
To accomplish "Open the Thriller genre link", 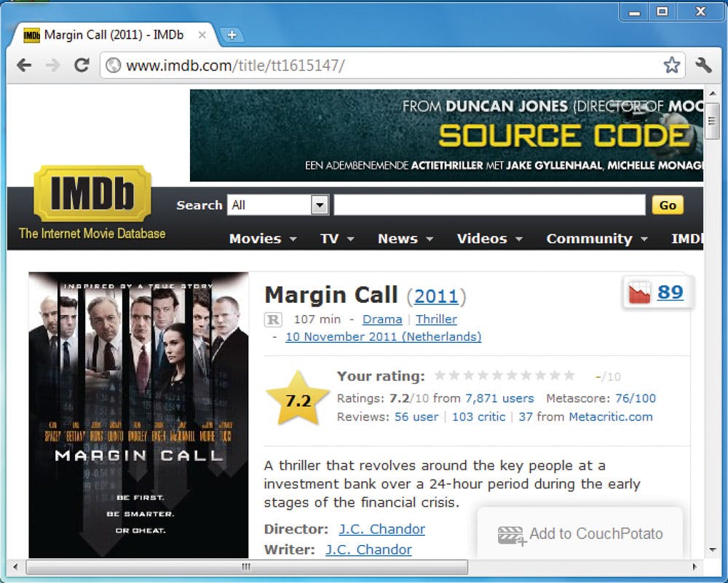I will (436, 320).
